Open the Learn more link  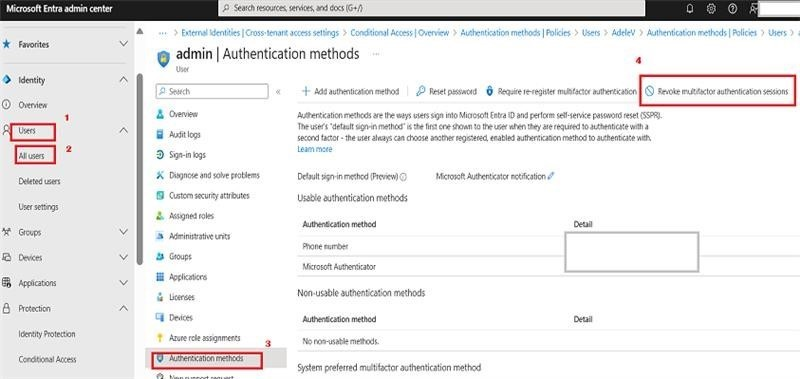point(315,149)
